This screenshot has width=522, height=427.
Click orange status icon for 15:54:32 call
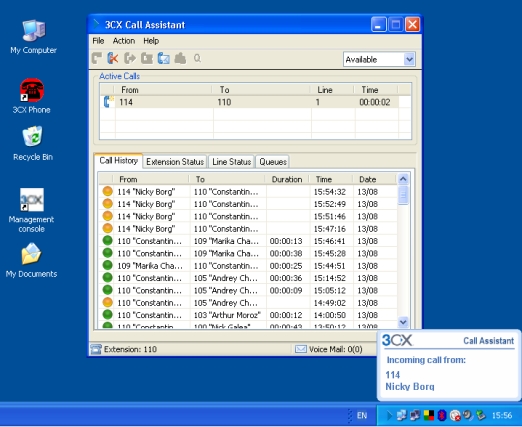click(x=107, y=191)
